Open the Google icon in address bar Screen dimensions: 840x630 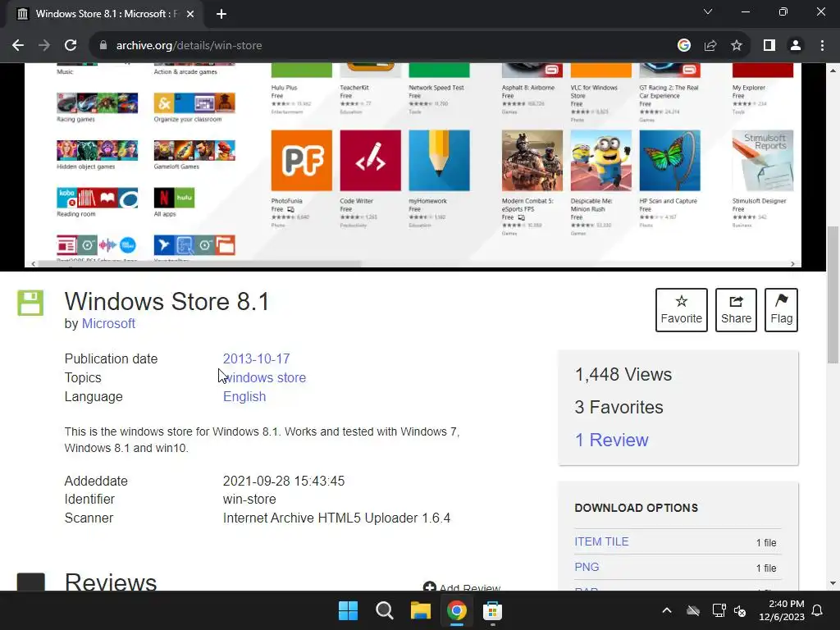point(683,46)
